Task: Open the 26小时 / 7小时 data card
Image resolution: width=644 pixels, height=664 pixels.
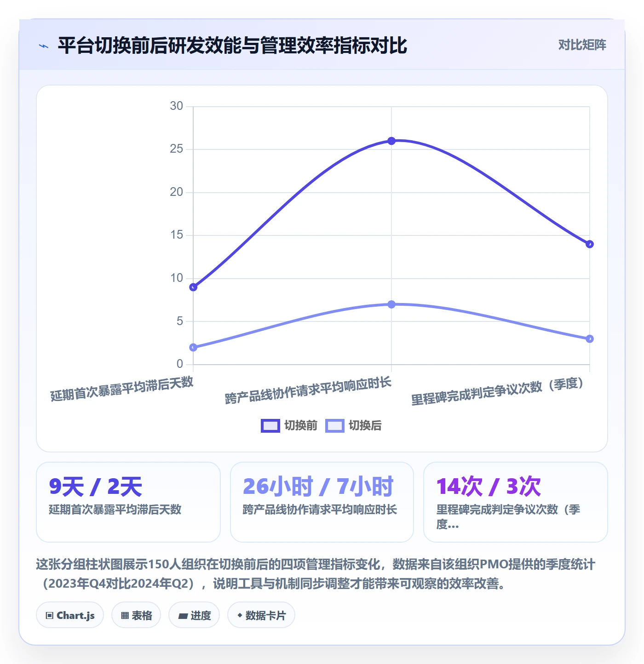Action: 322,502
